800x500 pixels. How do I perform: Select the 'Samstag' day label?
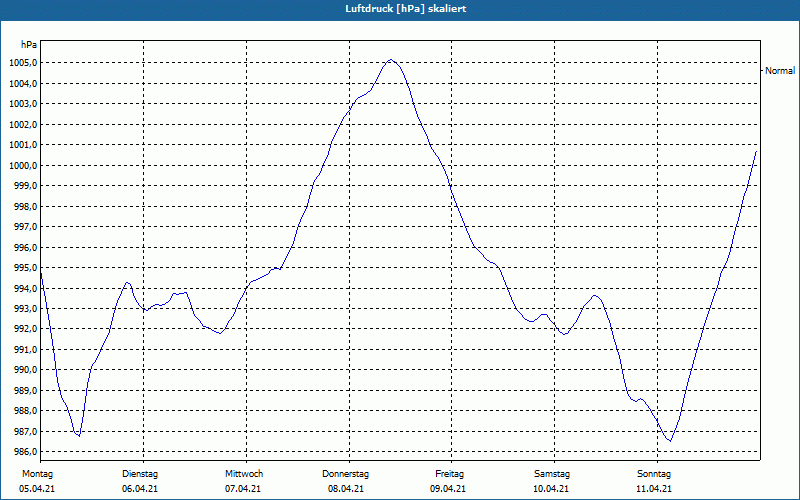tap(552, 474)
